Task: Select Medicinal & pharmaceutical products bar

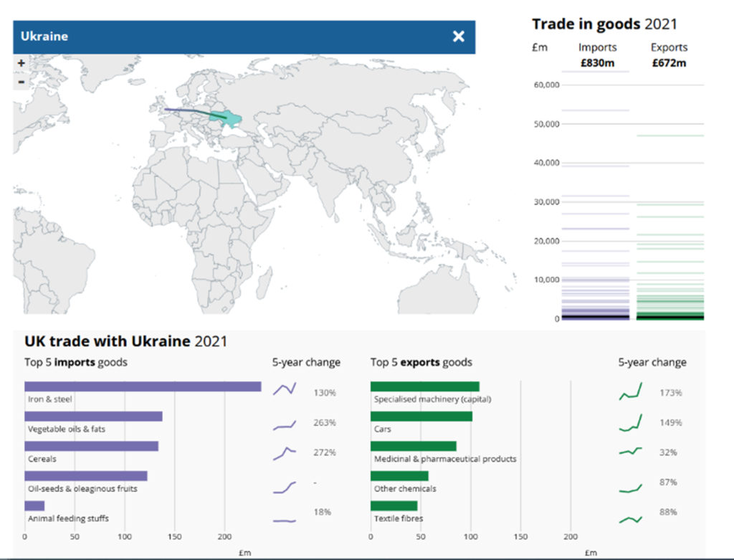Action: point(413,446)
